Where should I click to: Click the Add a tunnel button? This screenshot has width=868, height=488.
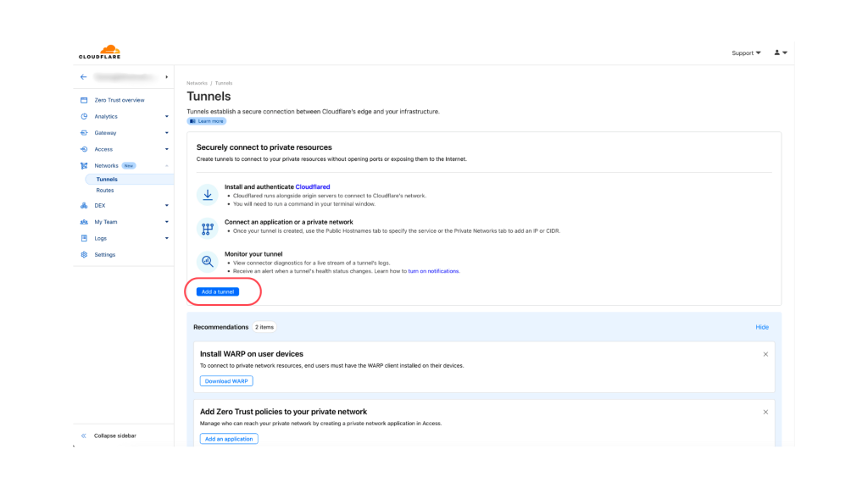[218, 291]
